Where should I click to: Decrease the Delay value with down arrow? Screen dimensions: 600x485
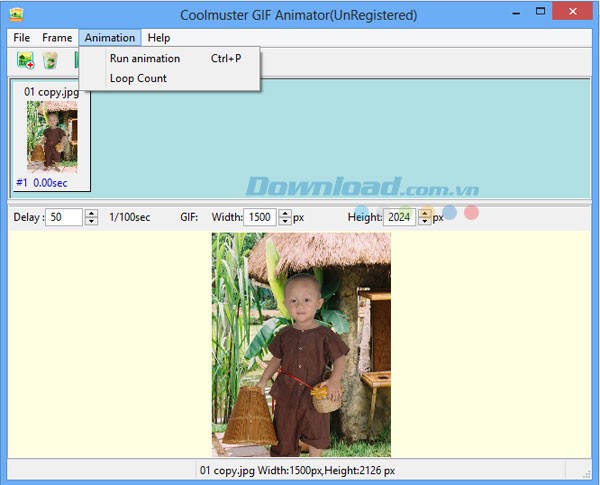click(91, 221)
